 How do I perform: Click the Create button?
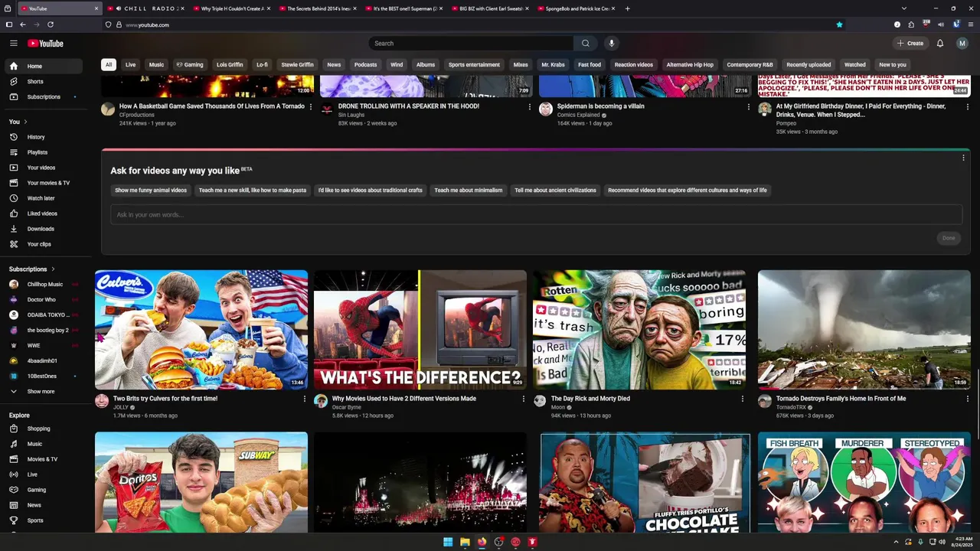[x=911, y=44]
